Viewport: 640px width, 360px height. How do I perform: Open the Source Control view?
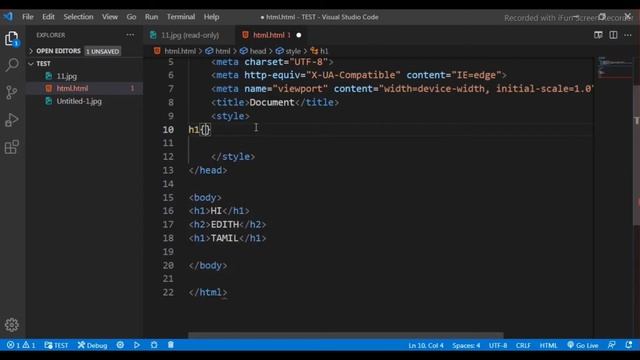12,92
